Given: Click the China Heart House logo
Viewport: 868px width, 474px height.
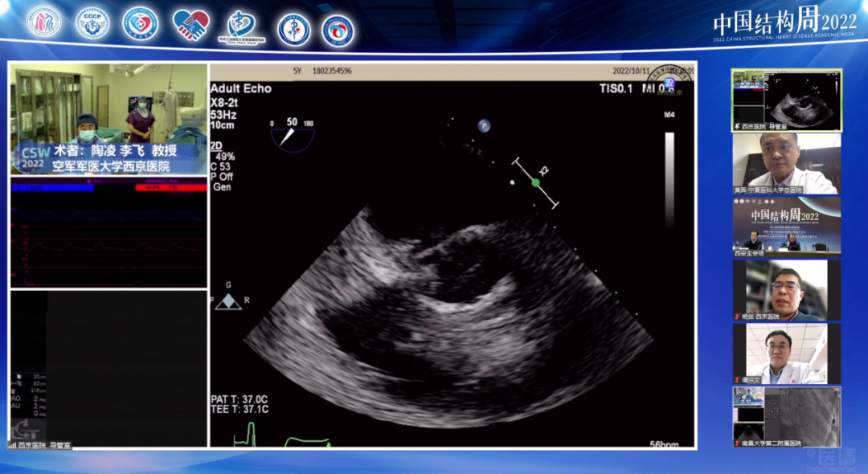Looking at the screenshot, I should coord(241,24).
